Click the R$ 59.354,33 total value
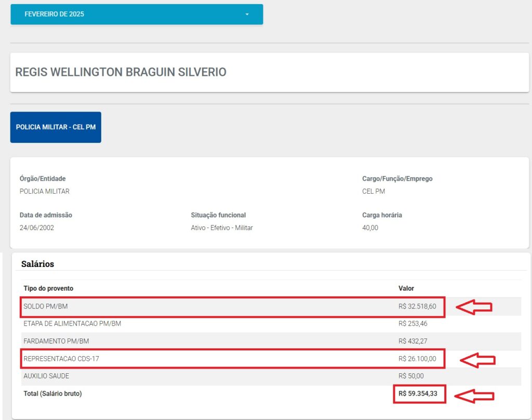532x420 pixels. (418, 394)
